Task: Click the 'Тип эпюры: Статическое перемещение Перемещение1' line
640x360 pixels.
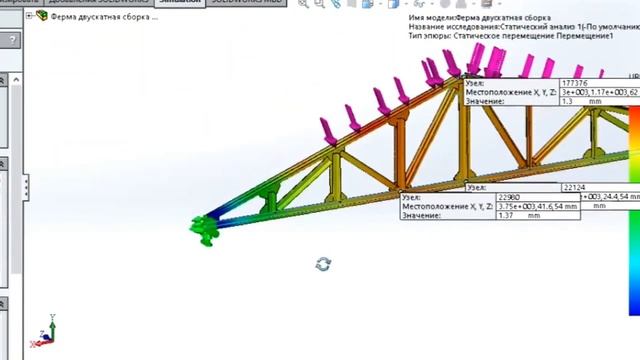Action: click(x=511, y=36)
